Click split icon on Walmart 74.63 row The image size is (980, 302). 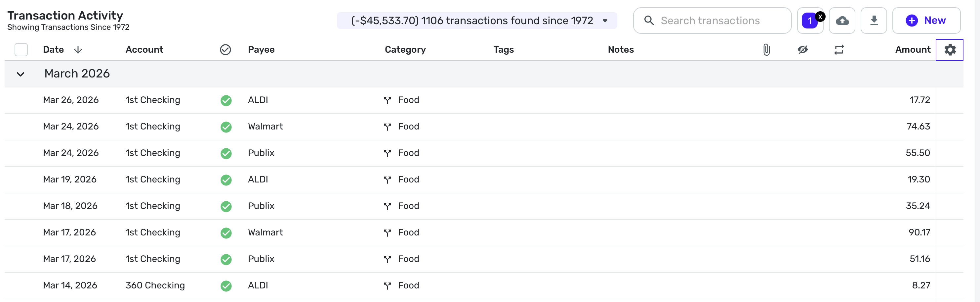(x=387, y=127)
